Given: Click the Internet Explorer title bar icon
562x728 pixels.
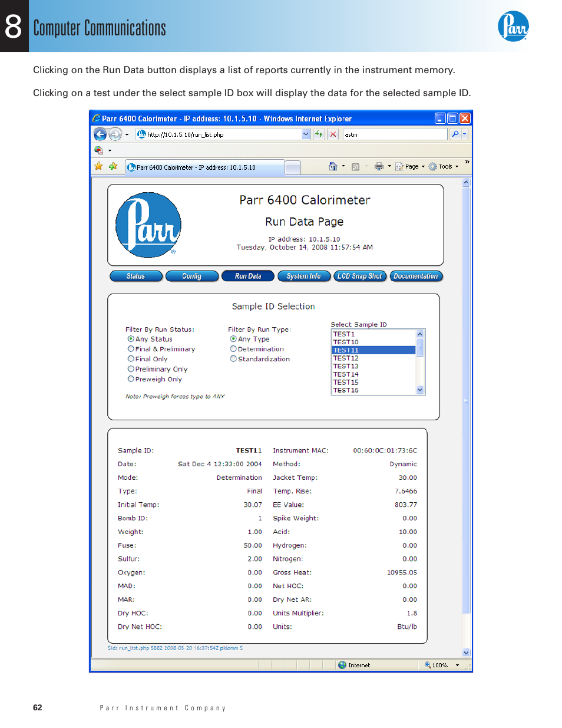Looking at the screenshot, I should pos(97,118).
